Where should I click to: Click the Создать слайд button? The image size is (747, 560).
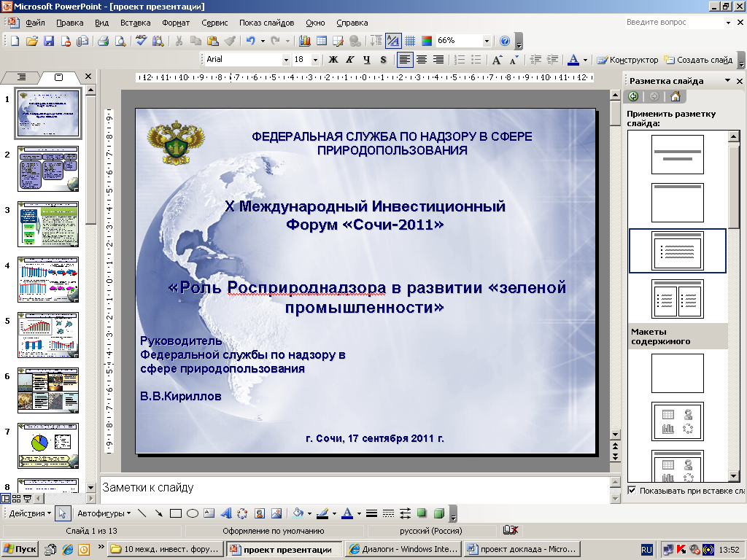698,60
